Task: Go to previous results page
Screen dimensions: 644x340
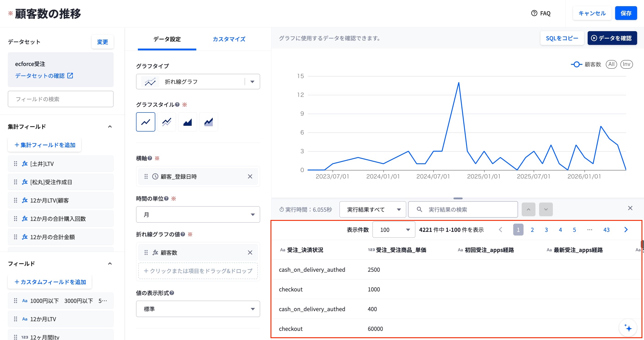Action: point(500,230)
